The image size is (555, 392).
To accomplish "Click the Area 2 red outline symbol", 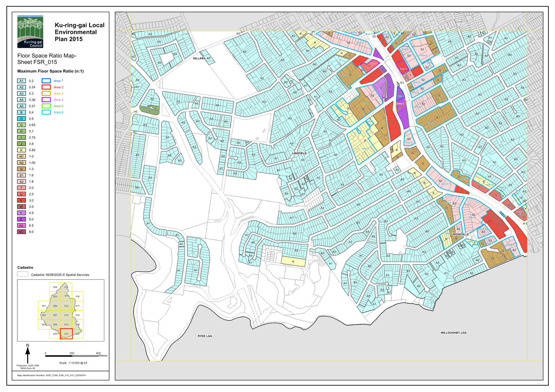I will [46, 87].
